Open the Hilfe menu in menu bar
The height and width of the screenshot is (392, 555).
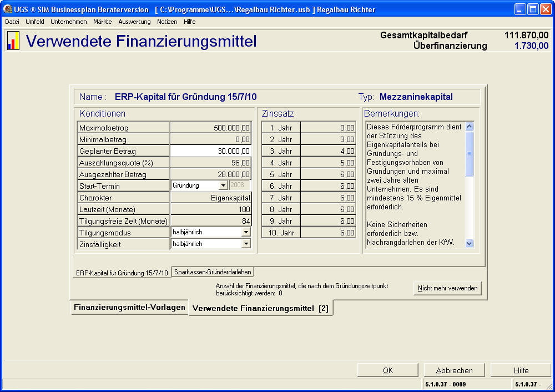189,22
